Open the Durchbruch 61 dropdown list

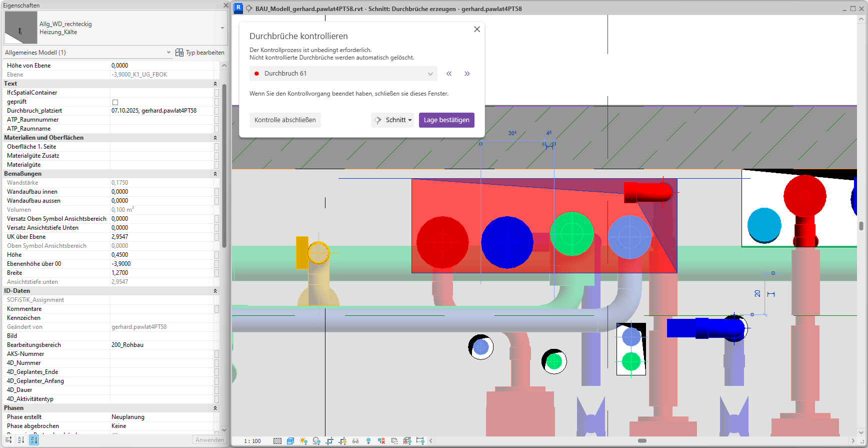[x=430, y=74]
